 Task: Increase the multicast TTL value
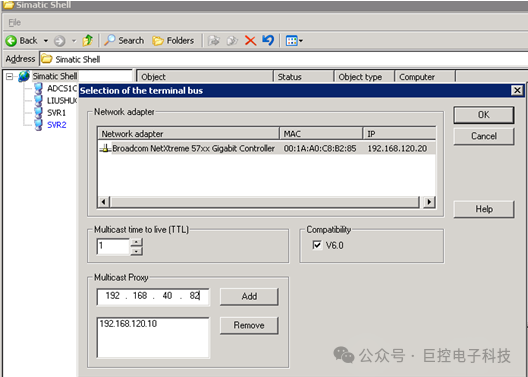click(x=136, y=242)
